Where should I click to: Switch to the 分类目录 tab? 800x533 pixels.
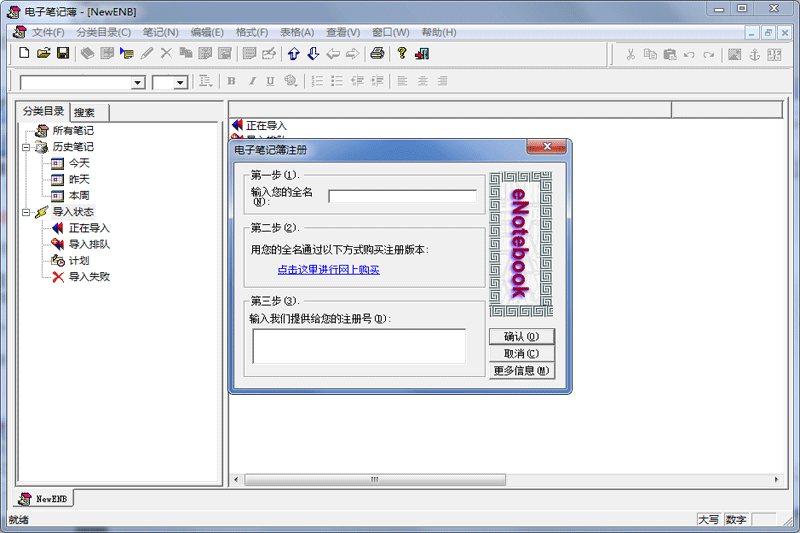click(x=43, y=111)
